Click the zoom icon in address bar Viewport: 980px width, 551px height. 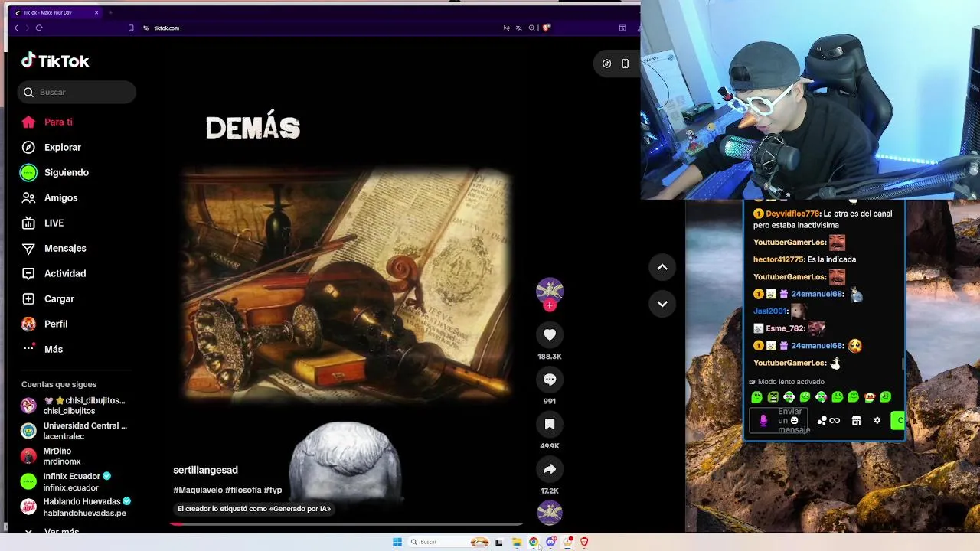point(531,28)
